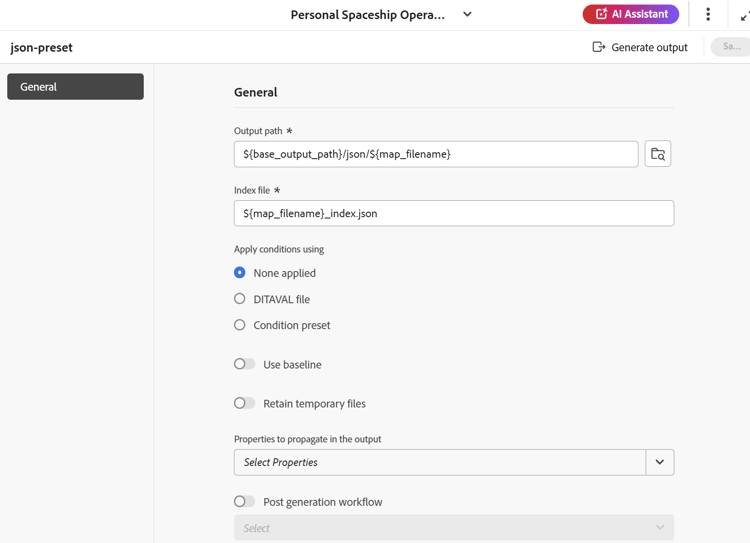The height and width of the screenshot is (543, 750).
Task: Browse for output path folder icon
Action: (658, 154)
